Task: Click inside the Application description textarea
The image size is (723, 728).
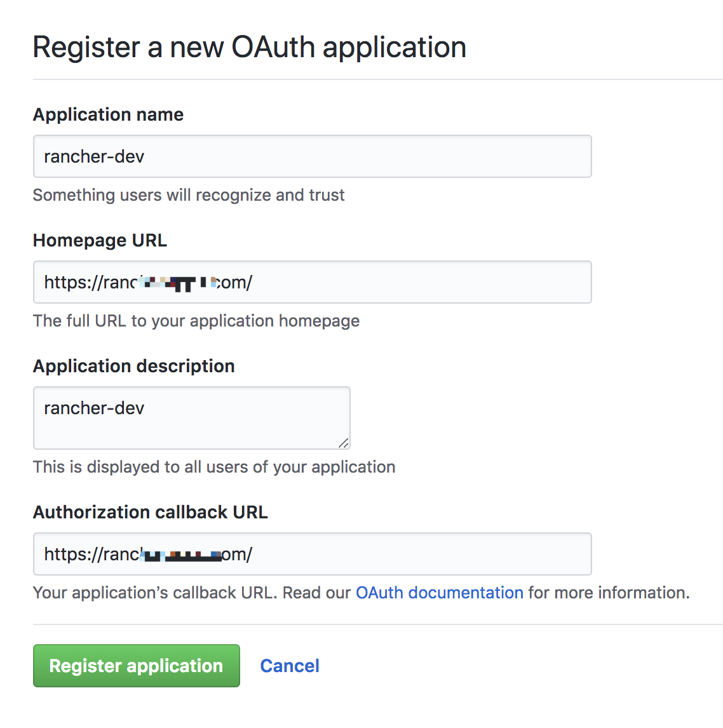Action: point(191,418)
